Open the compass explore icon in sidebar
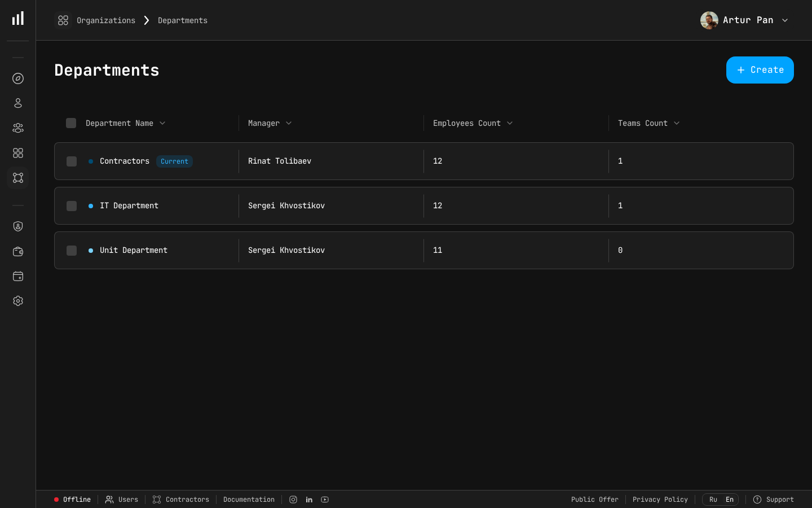Image resolution: width=812 pixels, height=508 pixels. point(18,78)
